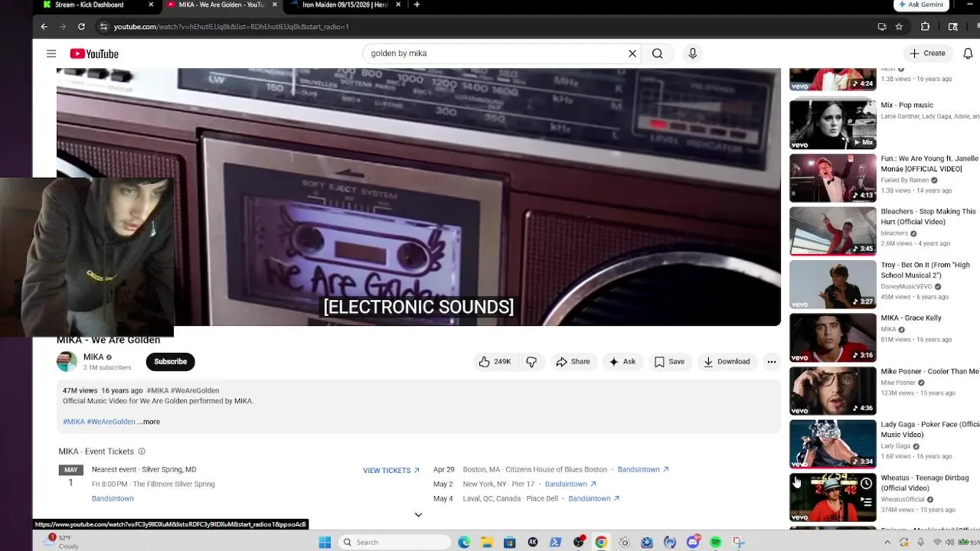Go to YouTube home via logo
Viewport: 980px width, 551px height.
click(x=94, y=54)
